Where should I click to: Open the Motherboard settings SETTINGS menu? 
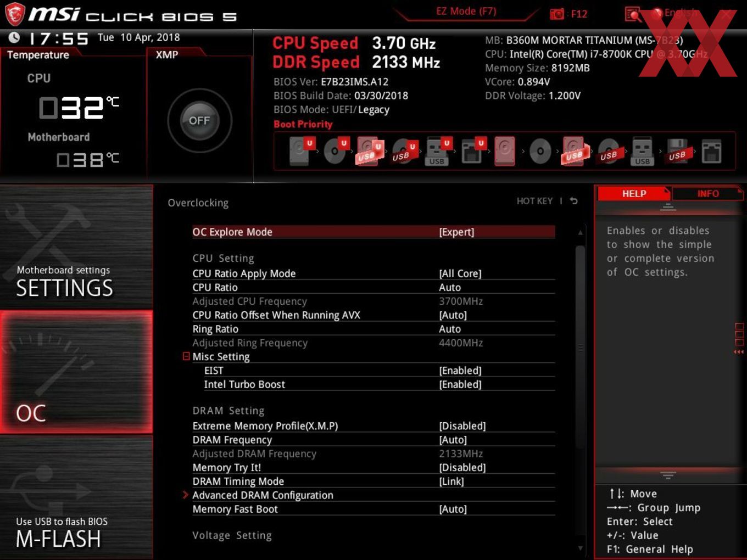point(76,247)
